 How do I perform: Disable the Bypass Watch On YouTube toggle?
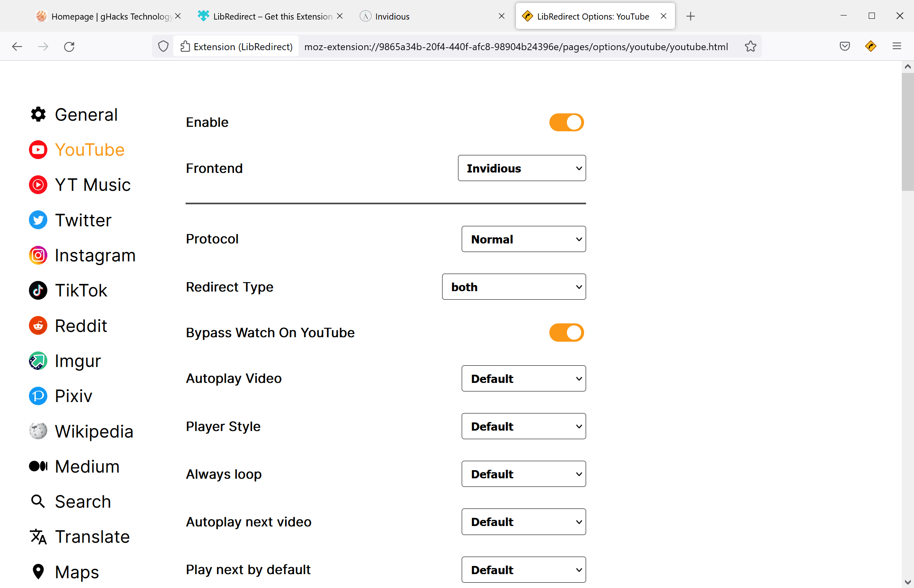[566, 332]
